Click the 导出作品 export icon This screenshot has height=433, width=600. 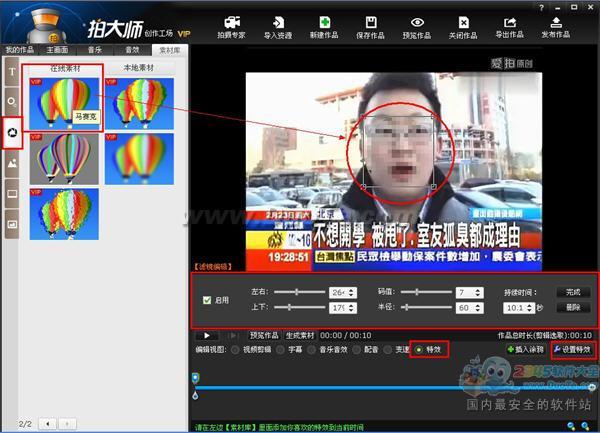coord(510,25)
